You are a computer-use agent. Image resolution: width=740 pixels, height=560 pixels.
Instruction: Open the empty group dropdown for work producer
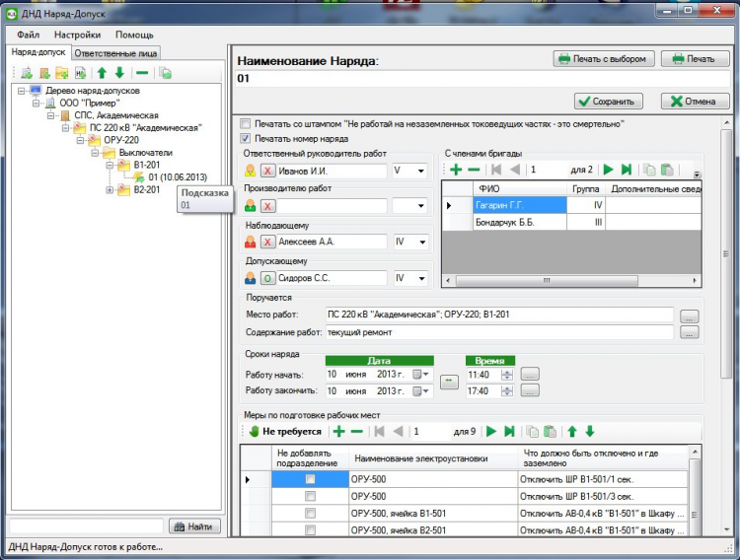pyautogui.click(x=421, y=206)
